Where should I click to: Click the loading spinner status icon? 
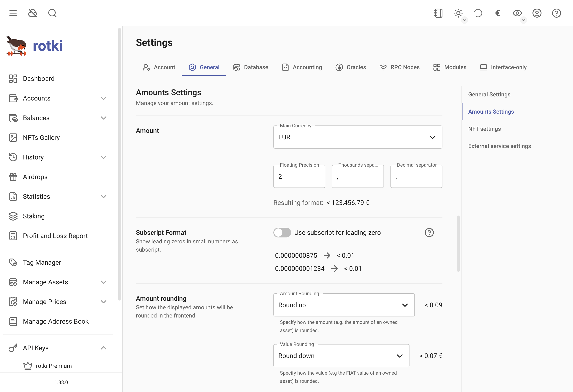pyautogui.click(x=478, y=13)
